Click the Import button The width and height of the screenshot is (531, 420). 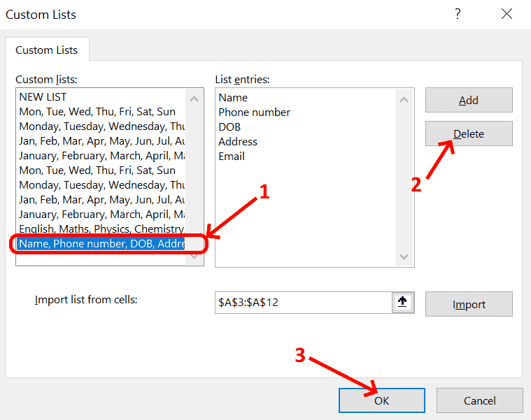click(x=469, y=304)
